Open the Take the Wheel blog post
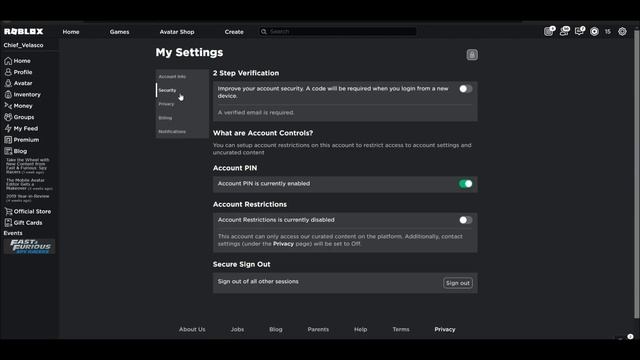Image resolution: width=640 pixels, height=360 pixels. pyautogui.click(x=28, y=166)
